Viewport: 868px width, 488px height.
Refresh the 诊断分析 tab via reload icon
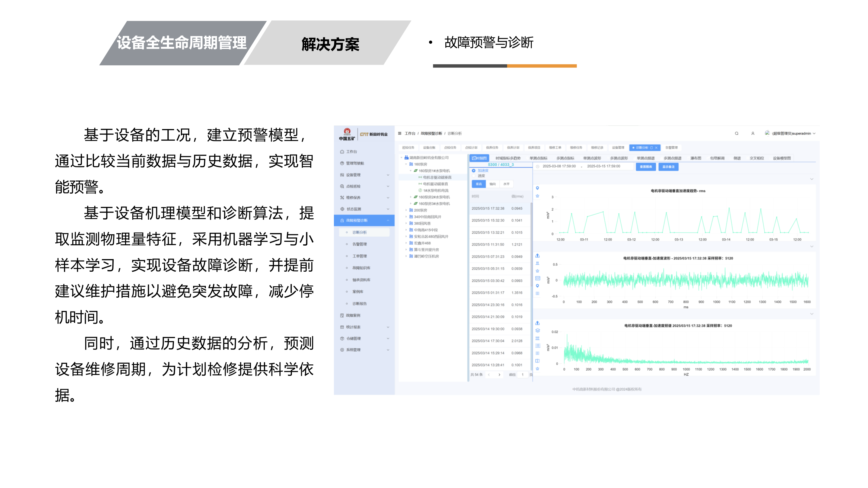click(651, 147)
